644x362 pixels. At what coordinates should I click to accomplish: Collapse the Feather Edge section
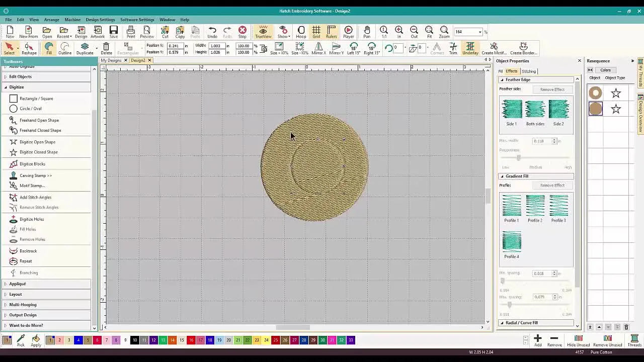coord(503,79)
